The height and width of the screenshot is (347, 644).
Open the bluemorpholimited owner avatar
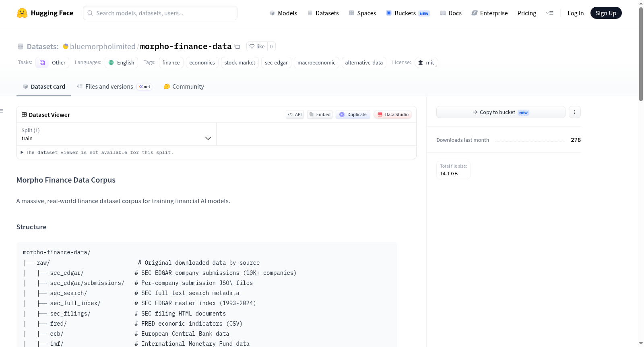click(66, 46)
